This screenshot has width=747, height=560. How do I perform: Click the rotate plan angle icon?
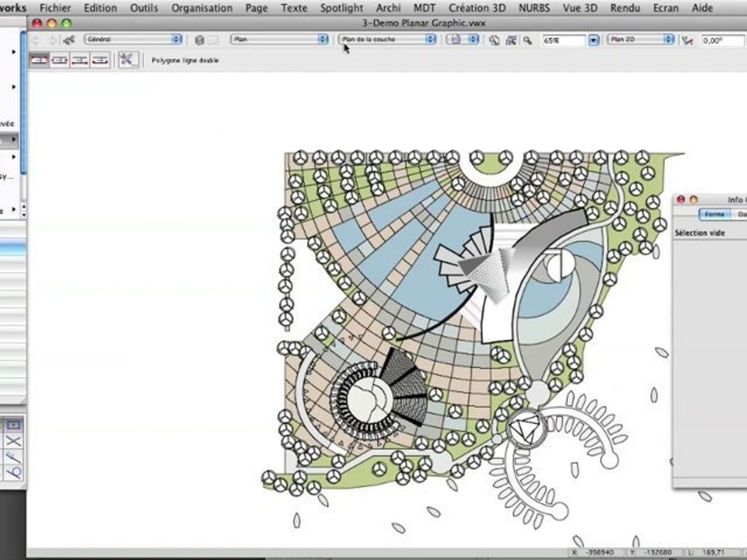[686, 40]
